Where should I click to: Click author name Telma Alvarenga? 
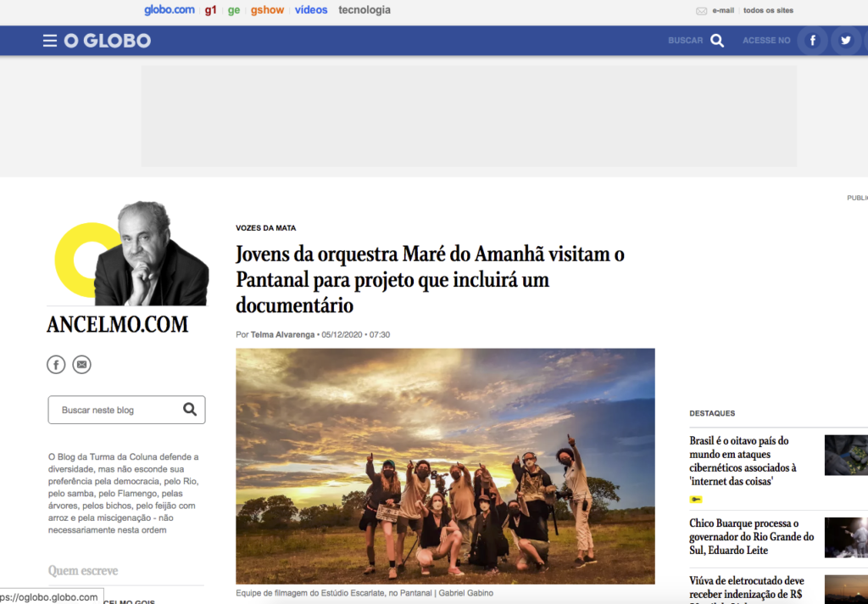(282, 335)
